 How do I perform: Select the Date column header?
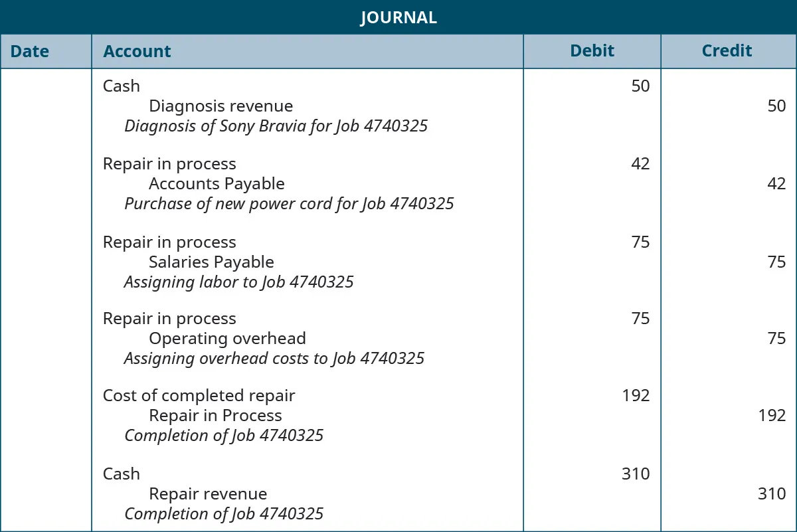tap(30, 51)
